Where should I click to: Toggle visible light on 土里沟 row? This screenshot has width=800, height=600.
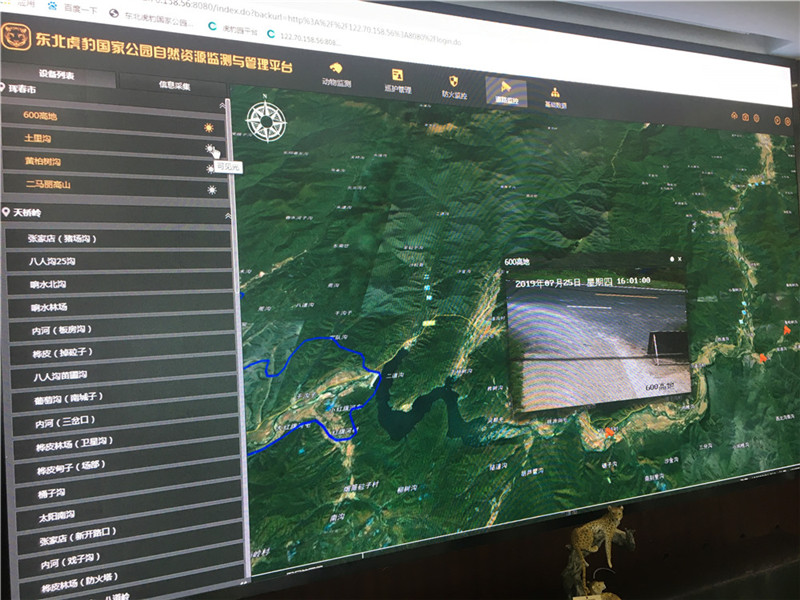210,148
